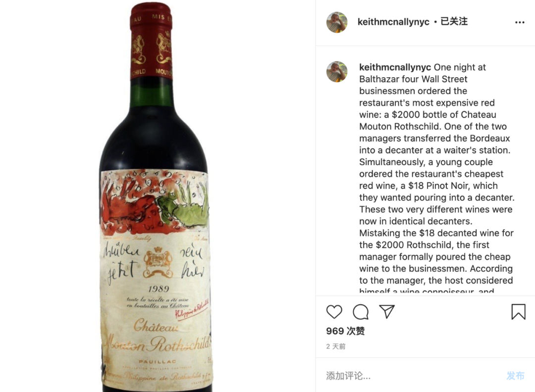
Task: Click the Château Mouton Rothschild label text
Action: coord(157,337)
